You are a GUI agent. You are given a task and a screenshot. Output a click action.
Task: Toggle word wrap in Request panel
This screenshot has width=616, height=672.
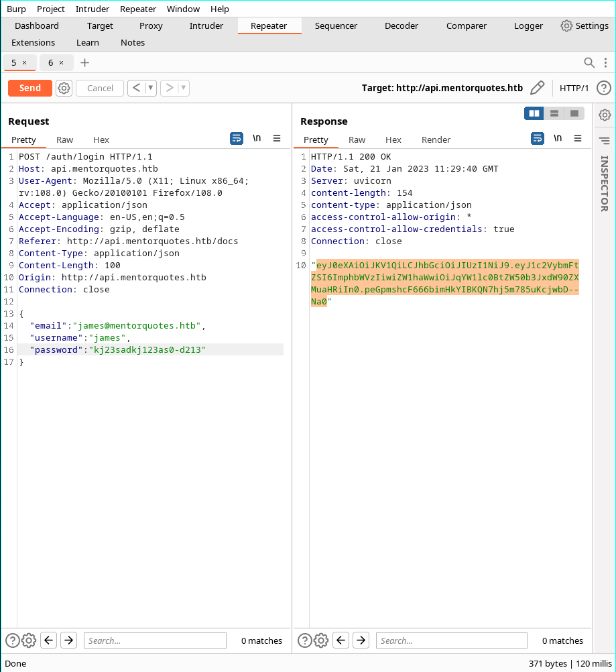coord(237,138)
